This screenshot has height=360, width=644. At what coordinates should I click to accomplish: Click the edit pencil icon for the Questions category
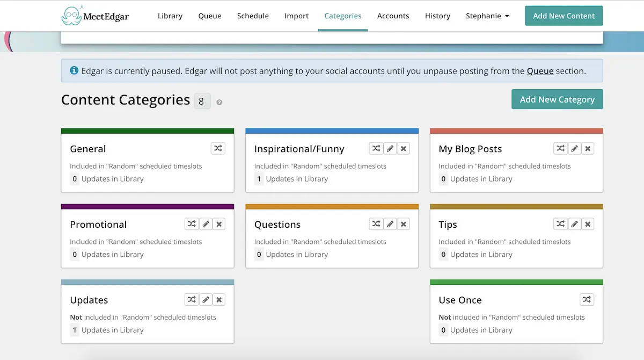pyautogui.click(x=390, y=224)
